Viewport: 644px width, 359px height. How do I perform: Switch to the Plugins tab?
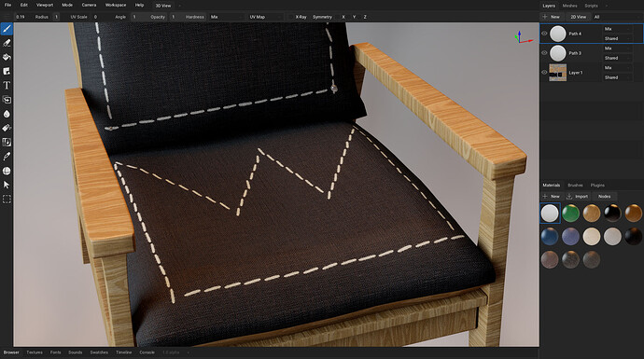(597, 186)
